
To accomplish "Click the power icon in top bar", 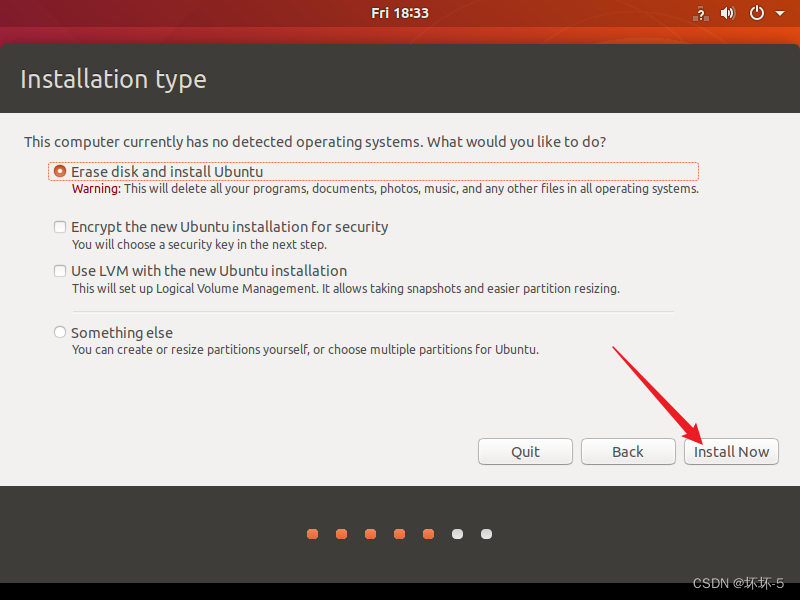I will coord(757,13).
